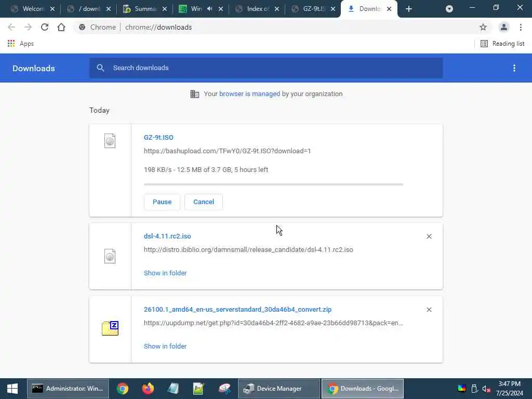532x399 pixels.
Task: Bookmark this page with the star icon
Action: point(483,27)
